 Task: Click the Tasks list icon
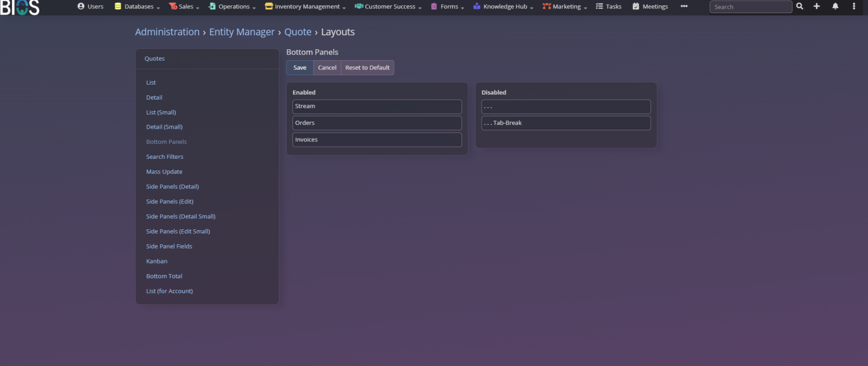coord(599,7)
